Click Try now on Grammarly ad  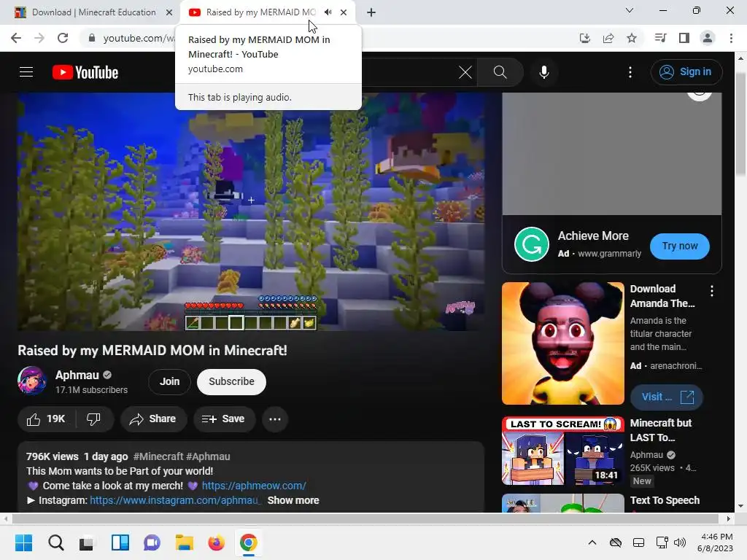(680, 246)
